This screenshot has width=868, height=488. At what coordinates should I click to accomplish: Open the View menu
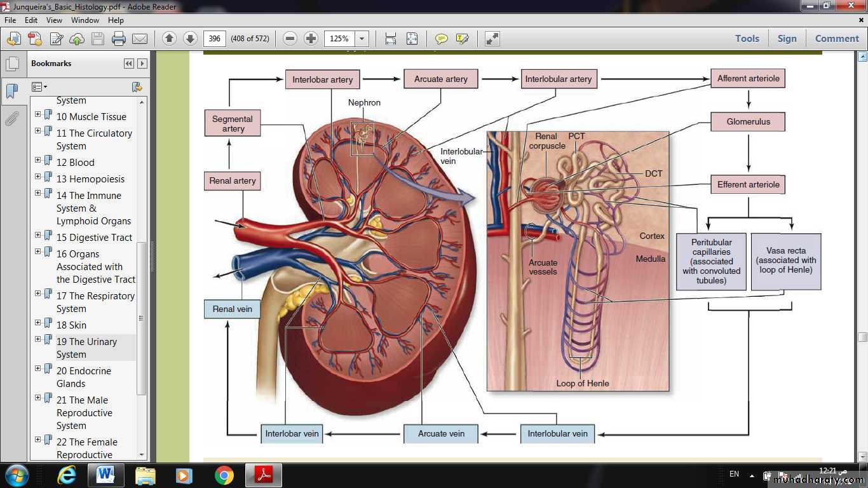coord(54,20)
